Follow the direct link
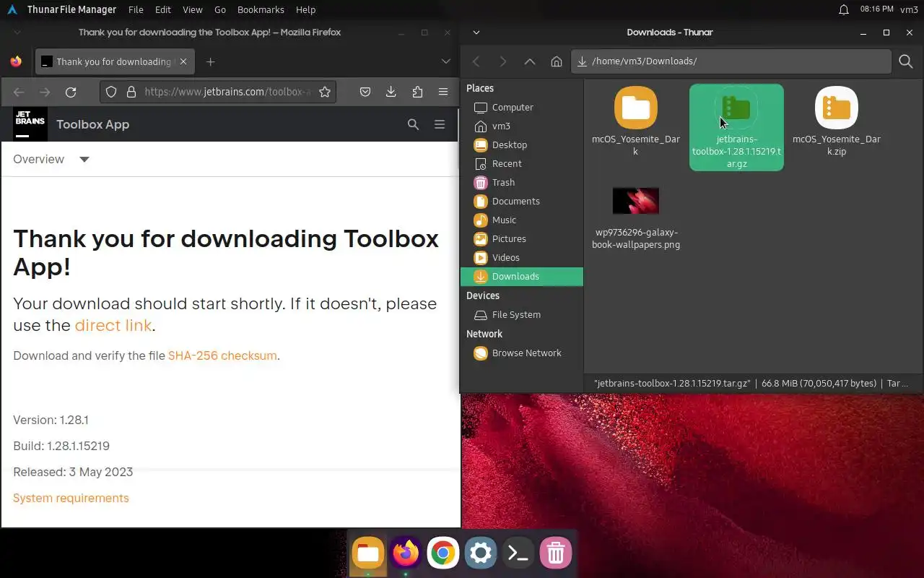The width and height of the screenshot is (924, 578). [113, 325]
